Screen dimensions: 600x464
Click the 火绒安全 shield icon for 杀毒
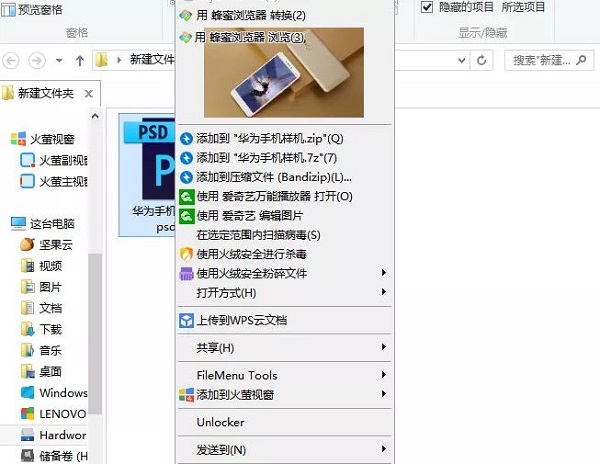coord(186,254)
